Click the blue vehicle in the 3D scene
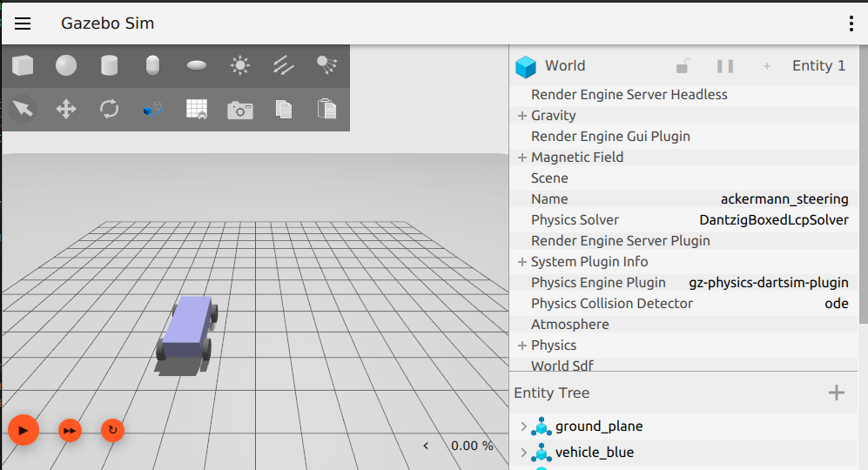This screenshot has height=470, width=868. (186, 328)
